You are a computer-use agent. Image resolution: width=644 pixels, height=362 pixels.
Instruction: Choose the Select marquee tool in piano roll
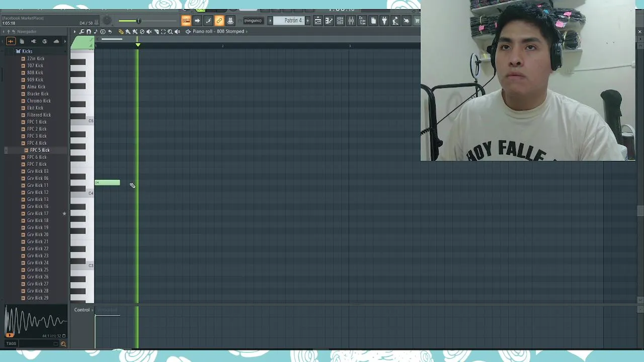coord(163,31)
